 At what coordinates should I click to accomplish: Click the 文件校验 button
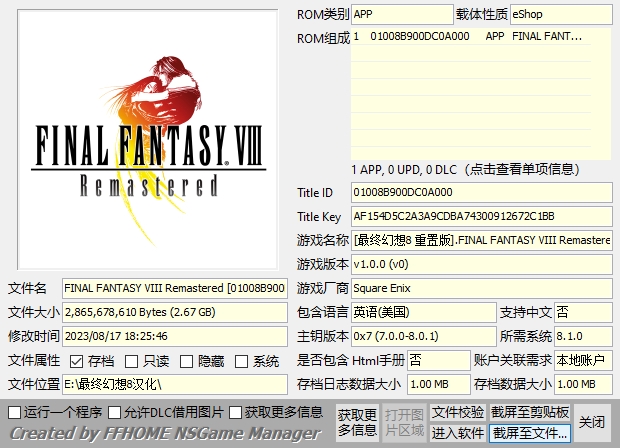point(457,412)
